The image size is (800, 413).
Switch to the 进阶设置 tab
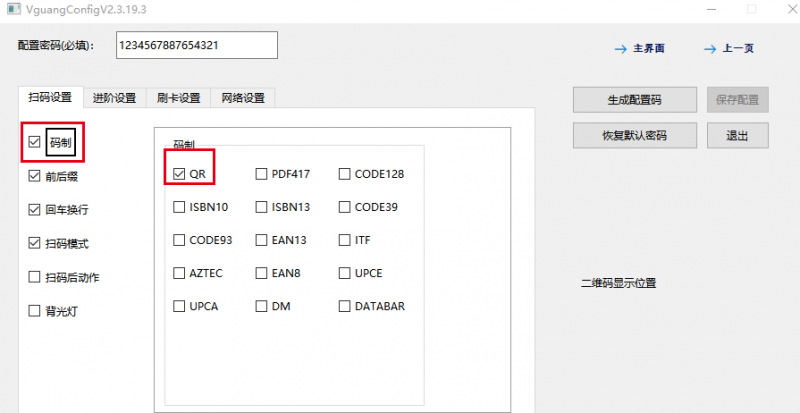point(114,98)
